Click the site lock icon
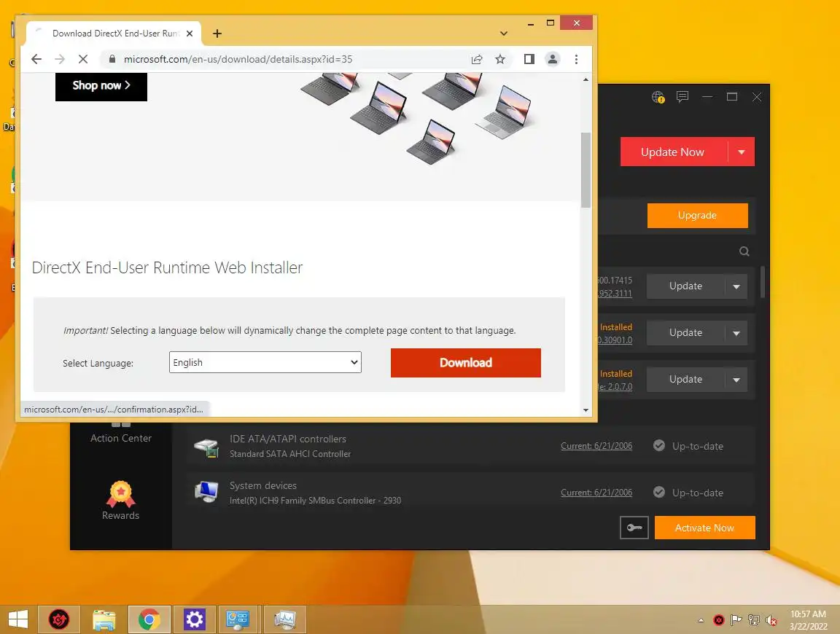Screen dimensions: 840x634 (x=112, y=59)
